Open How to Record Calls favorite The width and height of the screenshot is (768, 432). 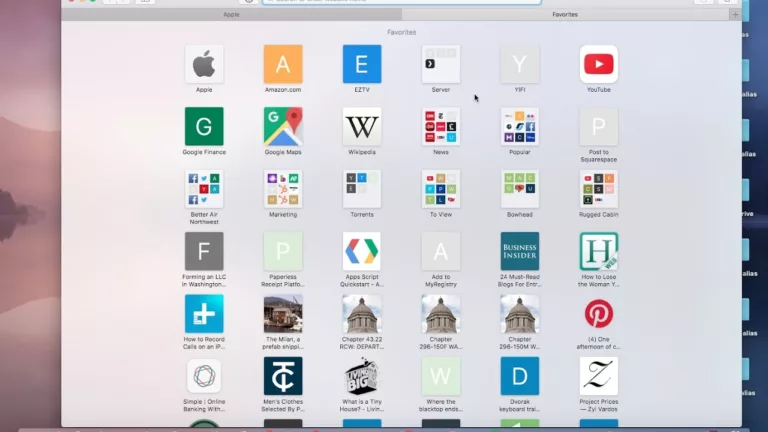(204, 313)
